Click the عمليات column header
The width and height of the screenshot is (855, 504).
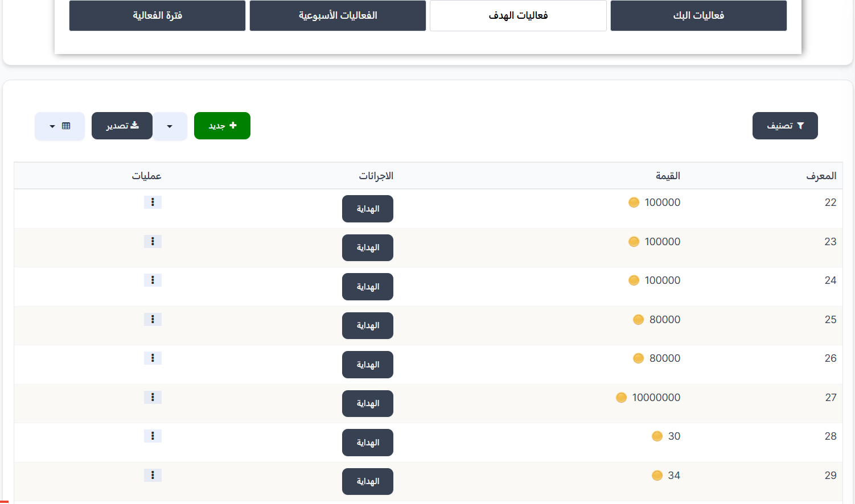146,176
